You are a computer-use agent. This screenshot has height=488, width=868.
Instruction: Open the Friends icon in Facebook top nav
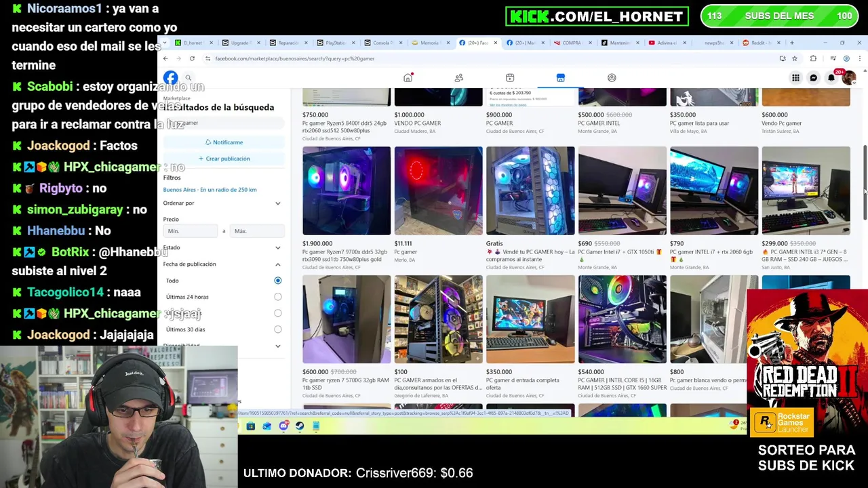click(x=459, y=78)
